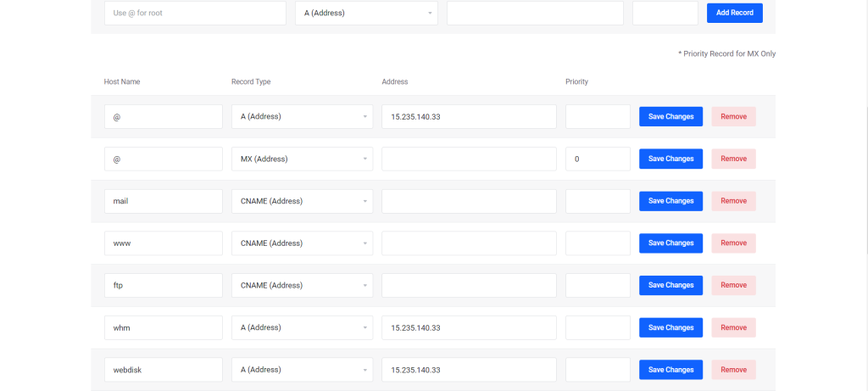Expand record type dropdown for mail row
868x391 pixels.
[303, 201]
